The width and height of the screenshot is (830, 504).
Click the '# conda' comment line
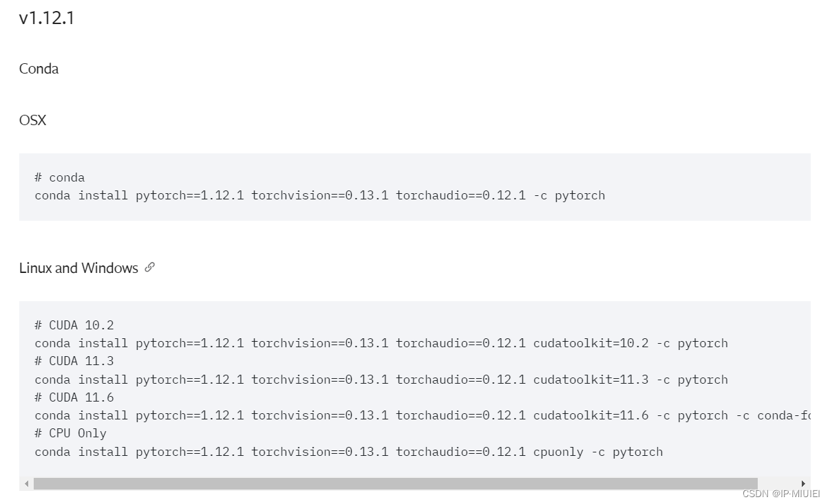[60, 177]
